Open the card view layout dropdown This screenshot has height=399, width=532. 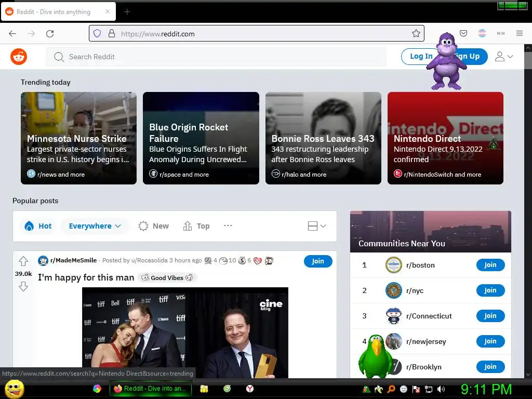pyautogui.click(x=317, y=226)
